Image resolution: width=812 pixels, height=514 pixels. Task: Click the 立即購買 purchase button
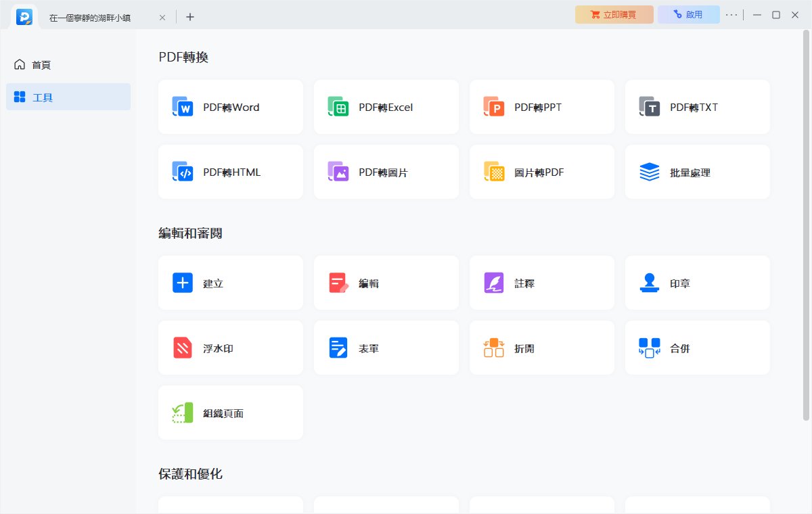[x=614, y=14]
